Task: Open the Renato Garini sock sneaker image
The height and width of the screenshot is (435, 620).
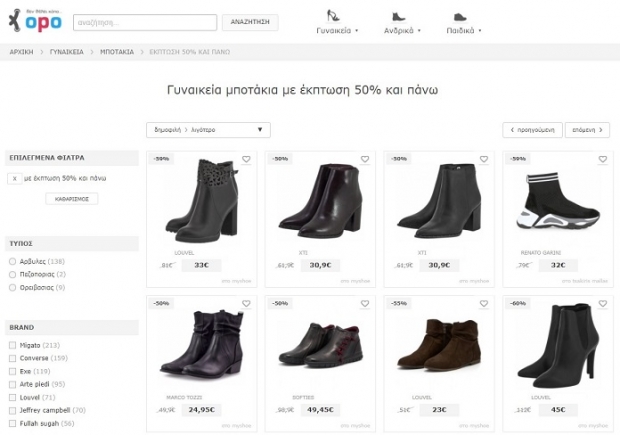Action: [x=558, y=200]
